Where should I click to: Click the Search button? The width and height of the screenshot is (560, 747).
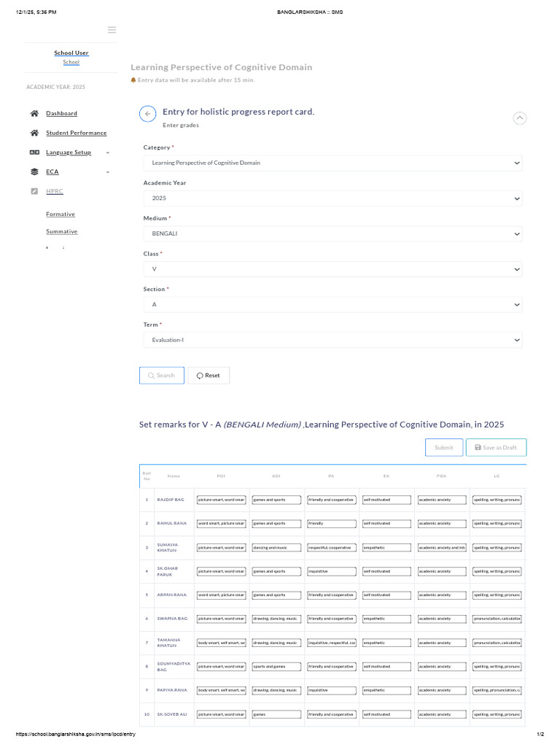click(x=162, y=376)
